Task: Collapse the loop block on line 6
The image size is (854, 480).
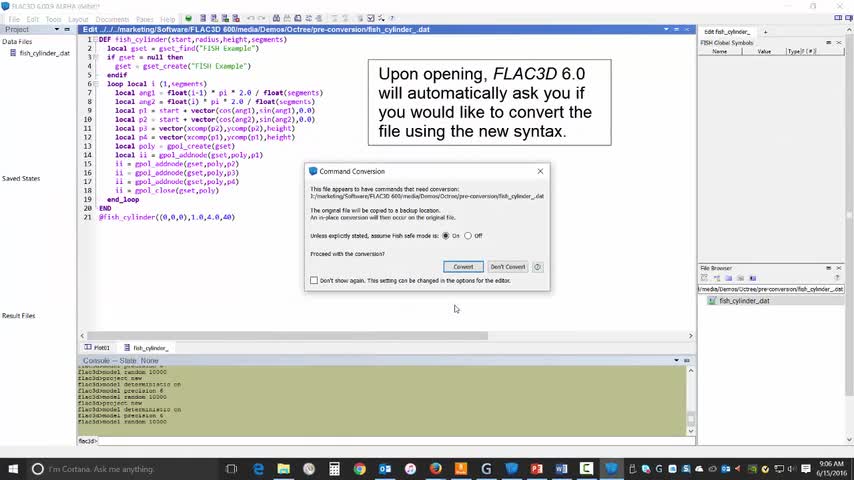Action: click(95, 84)
